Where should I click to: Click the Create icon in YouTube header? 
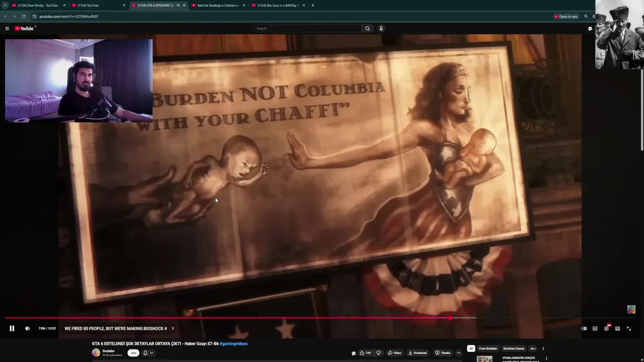[x=590, y=29]
